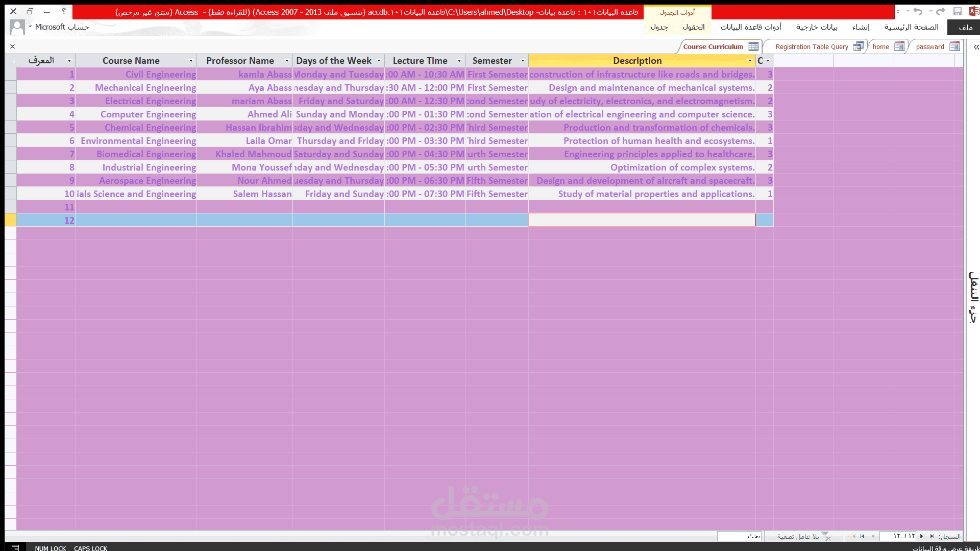Screen dimensions: 980x551
Task: Switch to الحقول (Fields) ribbon tab
Action: tap(694, 27)
